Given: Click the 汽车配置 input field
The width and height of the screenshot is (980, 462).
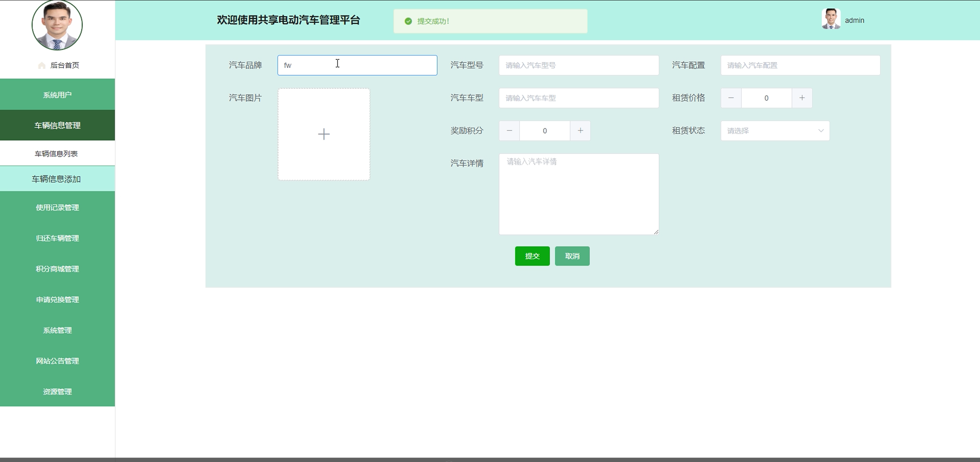Looking at the screenshot, I should coord(800,65).
